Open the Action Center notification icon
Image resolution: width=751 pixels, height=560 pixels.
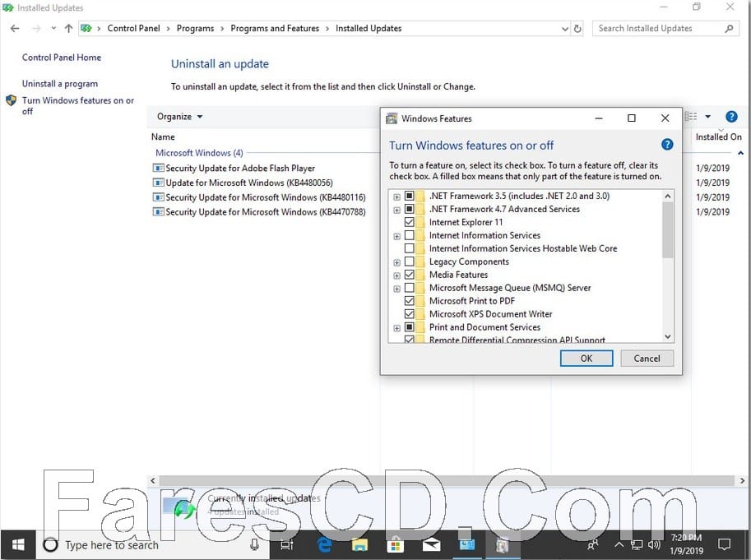(x=724, y=544)
